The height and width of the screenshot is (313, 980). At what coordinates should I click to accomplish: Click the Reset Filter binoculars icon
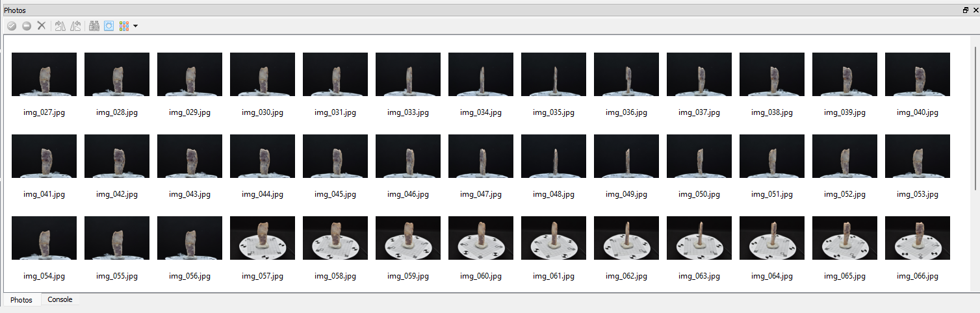[94, 26]
